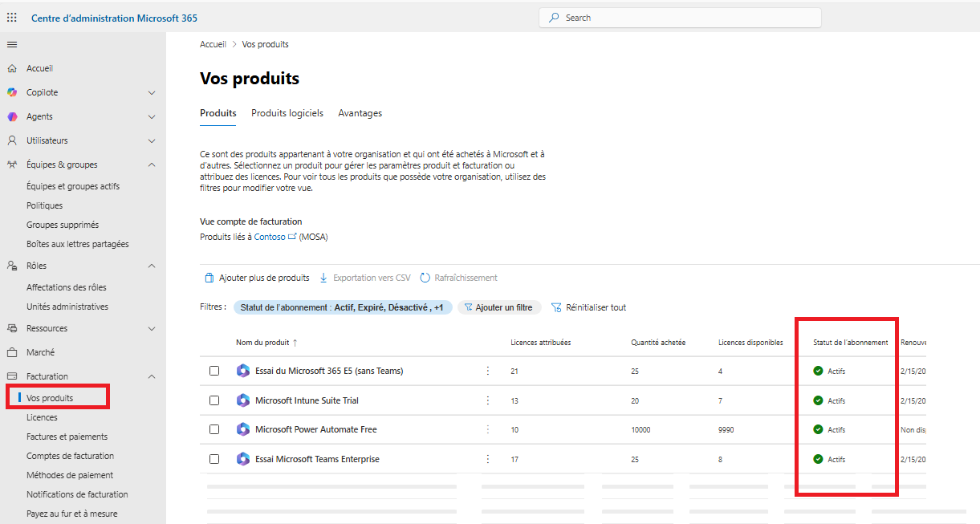Open the Avantages tab

point(360,113)
